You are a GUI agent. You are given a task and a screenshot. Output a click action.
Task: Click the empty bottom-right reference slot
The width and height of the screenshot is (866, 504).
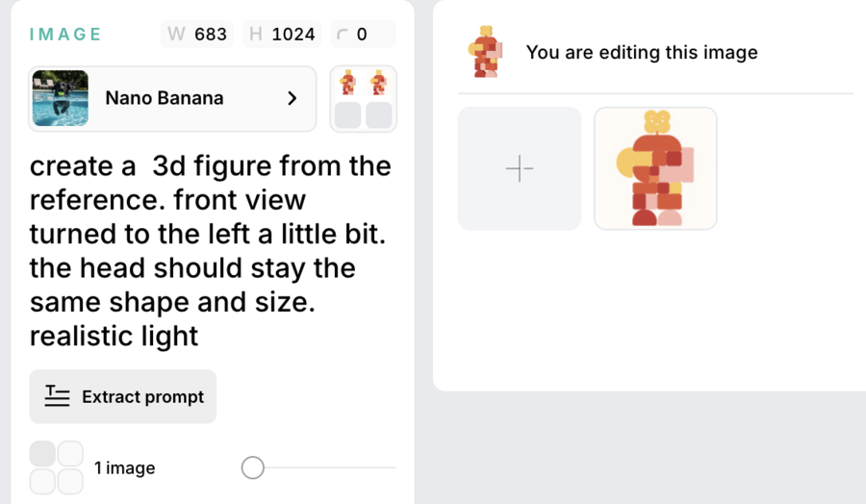tap(379, 115)
